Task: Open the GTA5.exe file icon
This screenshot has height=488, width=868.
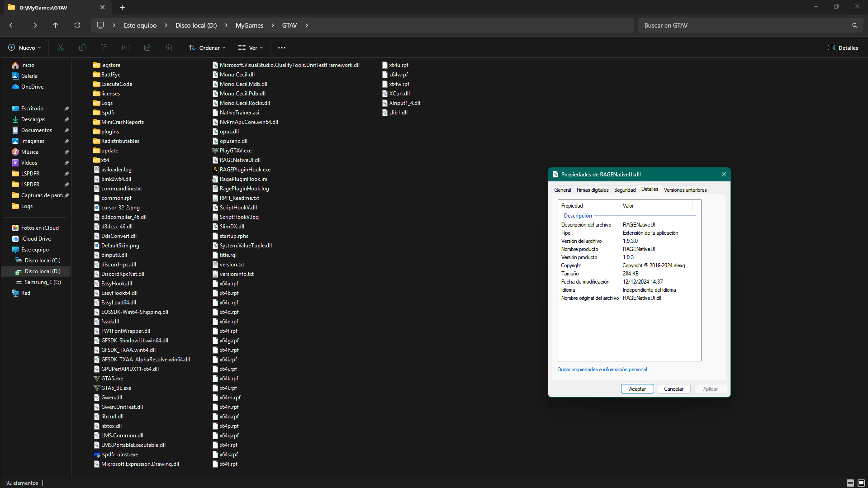Action: tap(97, 379)
